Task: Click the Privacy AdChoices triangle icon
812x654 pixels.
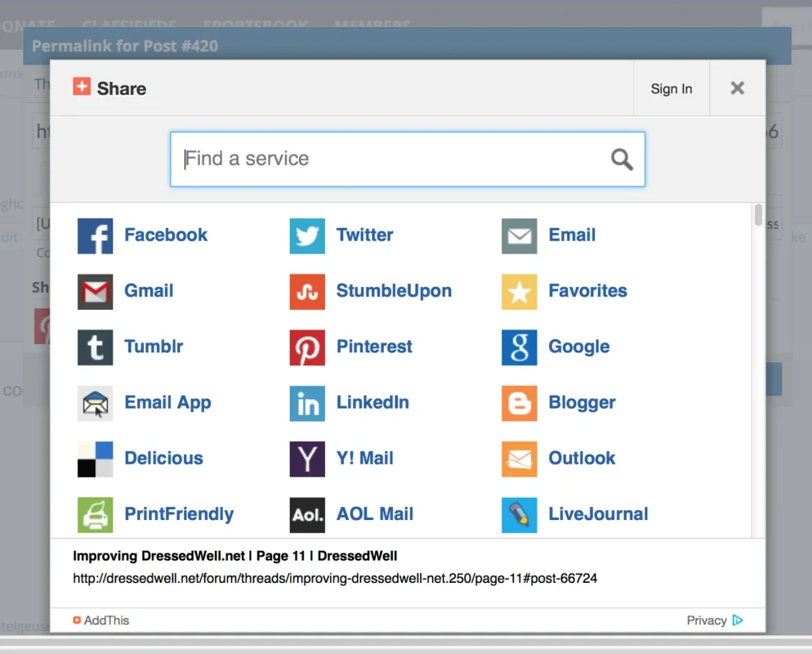Action: pos(738,620)
